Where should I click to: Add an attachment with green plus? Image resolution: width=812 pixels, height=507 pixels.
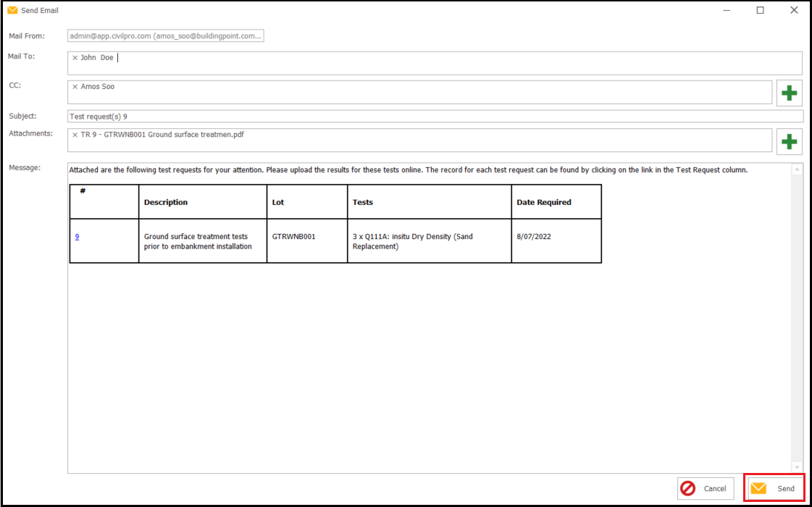coord(790,141)
